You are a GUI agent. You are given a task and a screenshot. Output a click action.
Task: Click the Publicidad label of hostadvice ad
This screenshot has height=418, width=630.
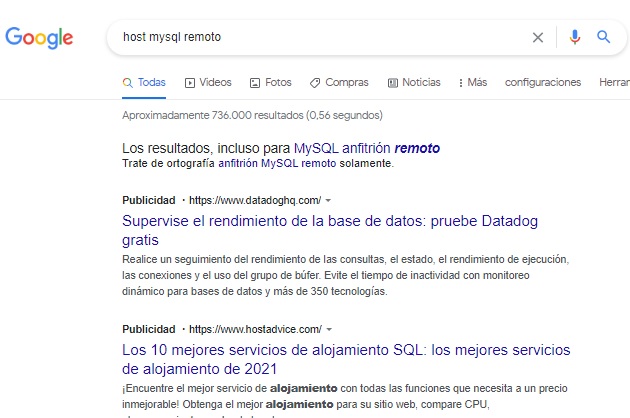149,329
